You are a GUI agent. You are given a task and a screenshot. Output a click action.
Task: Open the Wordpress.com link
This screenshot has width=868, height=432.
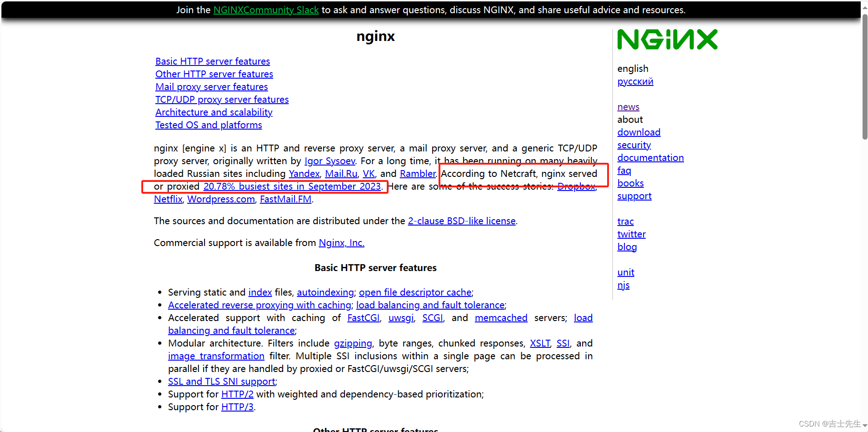click(x=221, y=199)
